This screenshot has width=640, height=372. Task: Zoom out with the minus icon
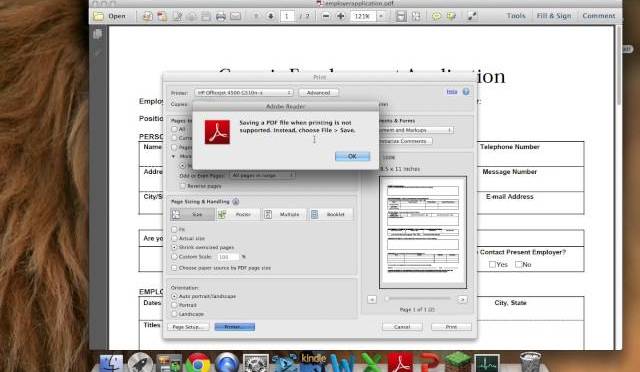[x=326, y=16]
